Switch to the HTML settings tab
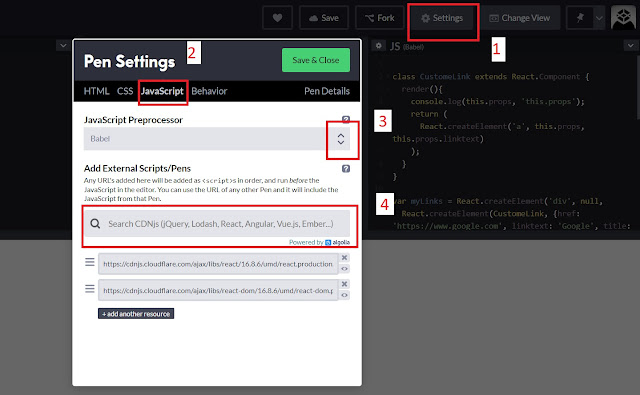This screenshot has width=640, height=395. (x=96, y=91)
